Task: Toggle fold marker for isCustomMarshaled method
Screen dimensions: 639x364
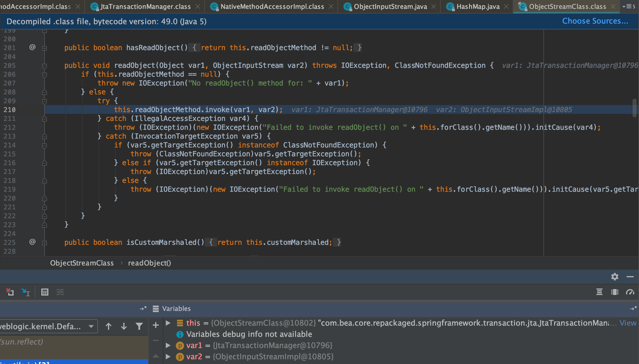Action: click(x=45, y=243)
